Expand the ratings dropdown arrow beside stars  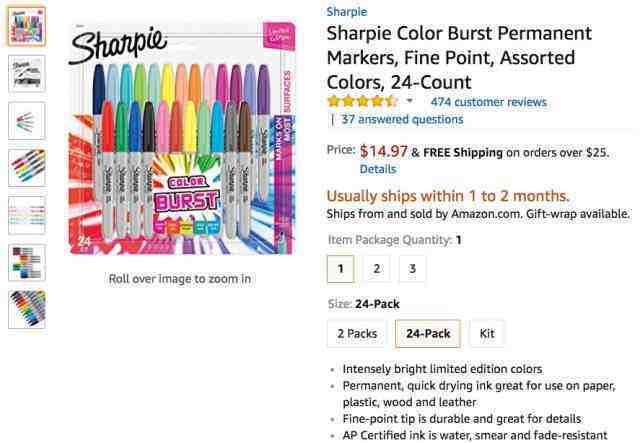[410, 102]
